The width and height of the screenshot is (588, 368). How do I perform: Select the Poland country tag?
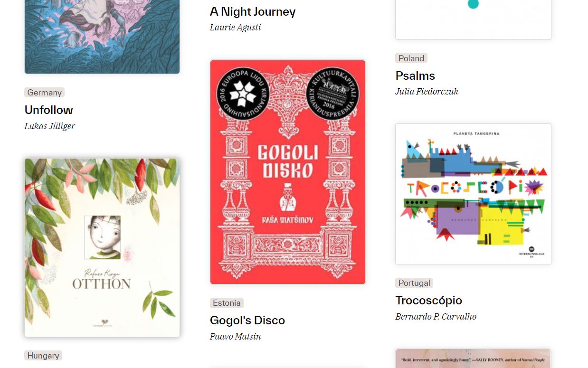pos(411,58)
